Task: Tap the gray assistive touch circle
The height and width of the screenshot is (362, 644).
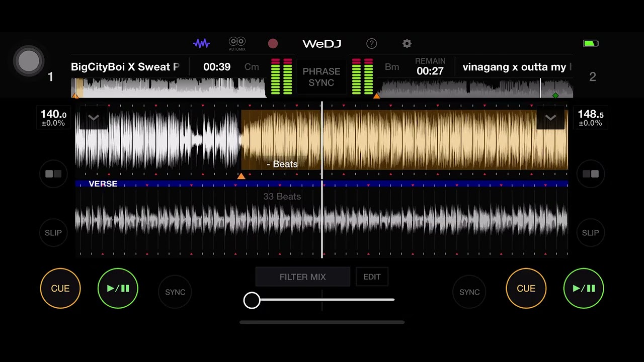Action: tap(29, 61)
